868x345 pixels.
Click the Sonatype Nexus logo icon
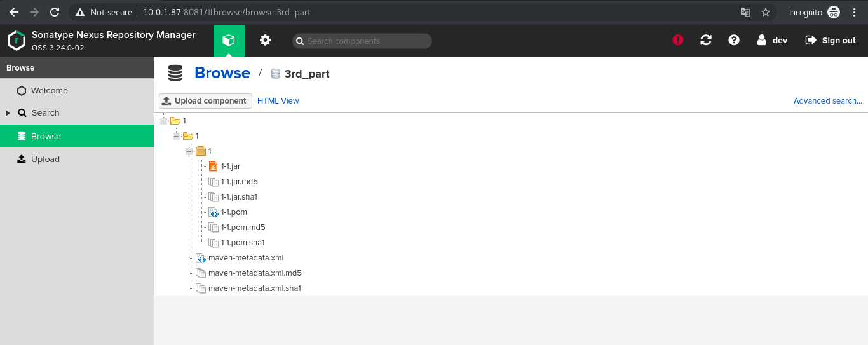[16, 41]
